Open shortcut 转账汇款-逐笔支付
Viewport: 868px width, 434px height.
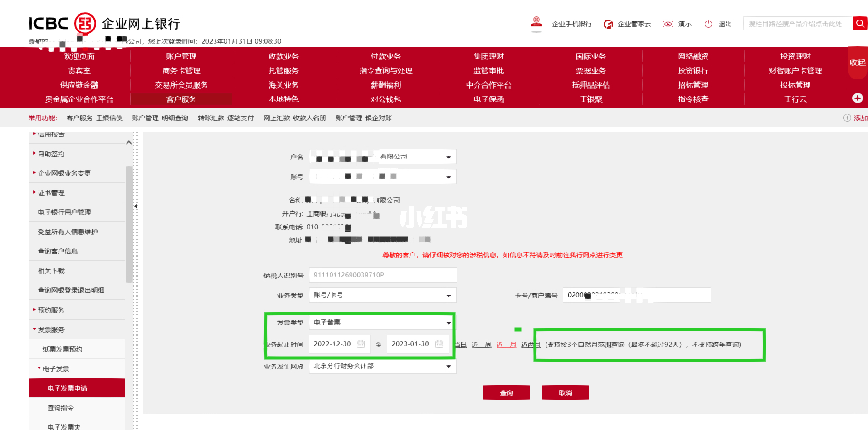pyautogui.click(x=226, y=118)
